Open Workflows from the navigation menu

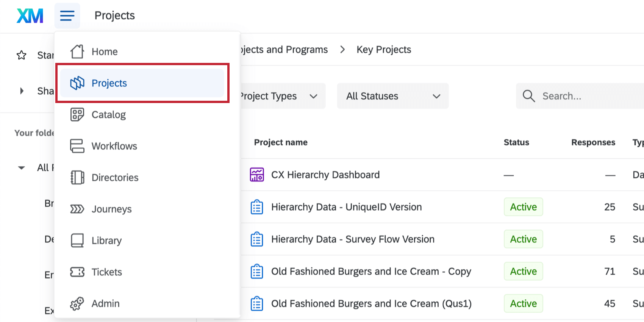tap(114, 146)
